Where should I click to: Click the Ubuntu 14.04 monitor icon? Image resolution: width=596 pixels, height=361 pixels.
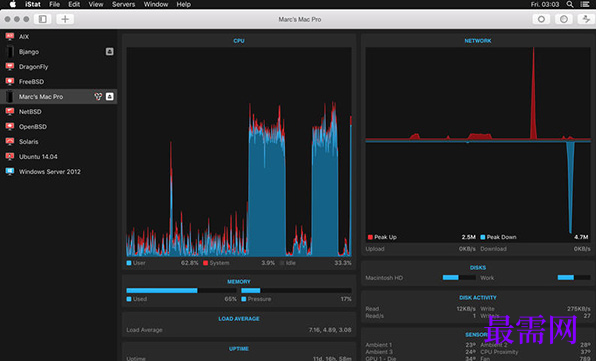10,156
